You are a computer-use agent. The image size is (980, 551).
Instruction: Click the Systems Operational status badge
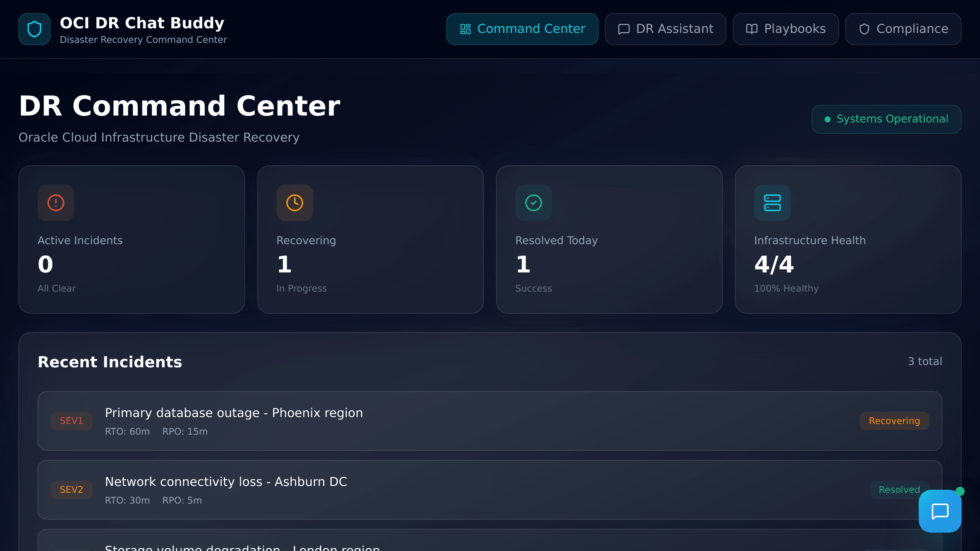pos(887,119)
